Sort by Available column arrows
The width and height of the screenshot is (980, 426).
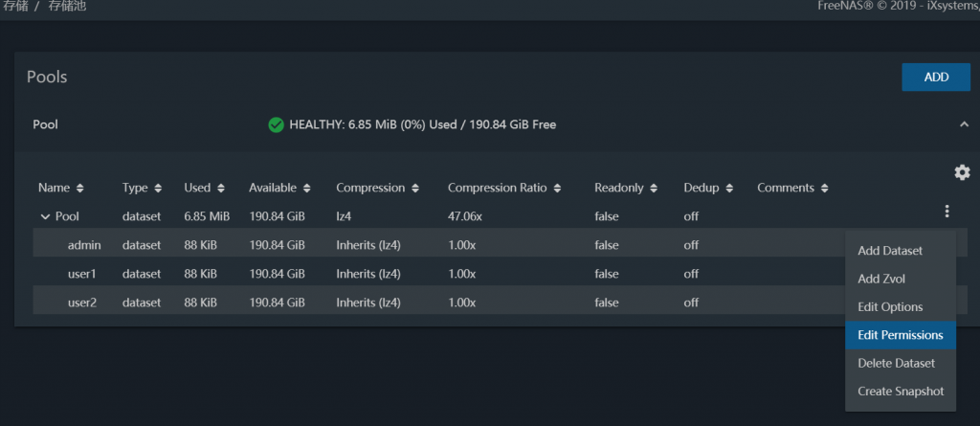305,189
